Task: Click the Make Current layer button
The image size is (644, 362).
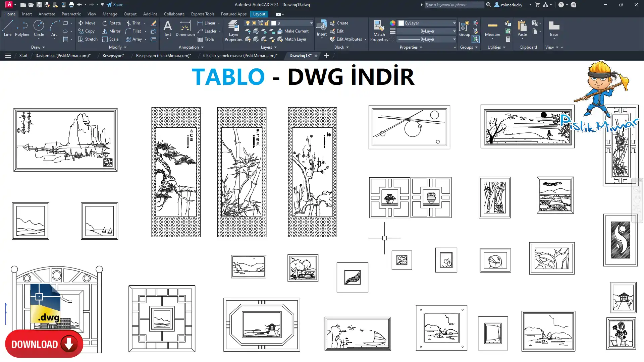Action: click(293, 31)
